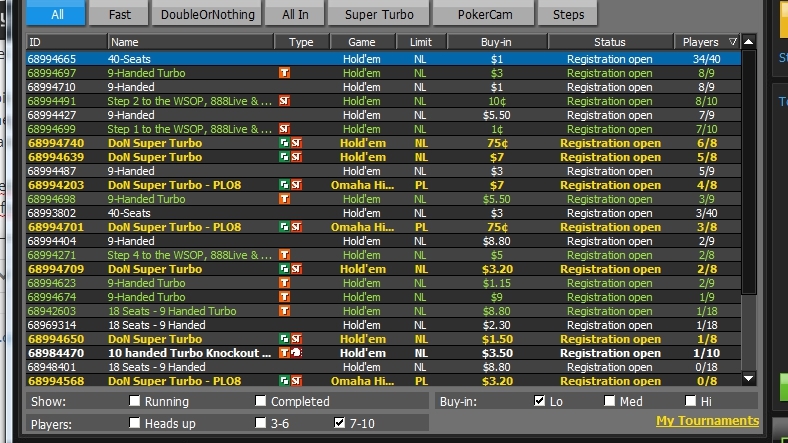Untick the 7-10 players checkbox
Screen dimensions: 788x443
pos(340,423)
